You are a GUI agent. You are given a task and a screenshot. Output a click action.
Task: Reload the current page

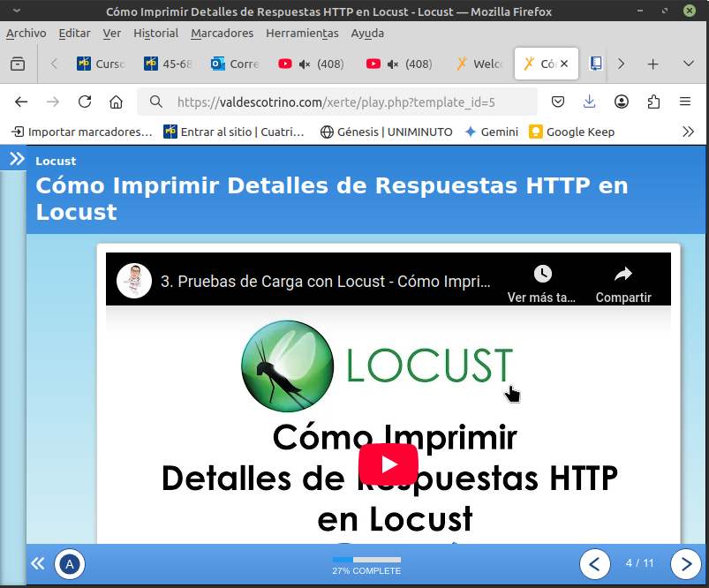click(x=85, y=102)
